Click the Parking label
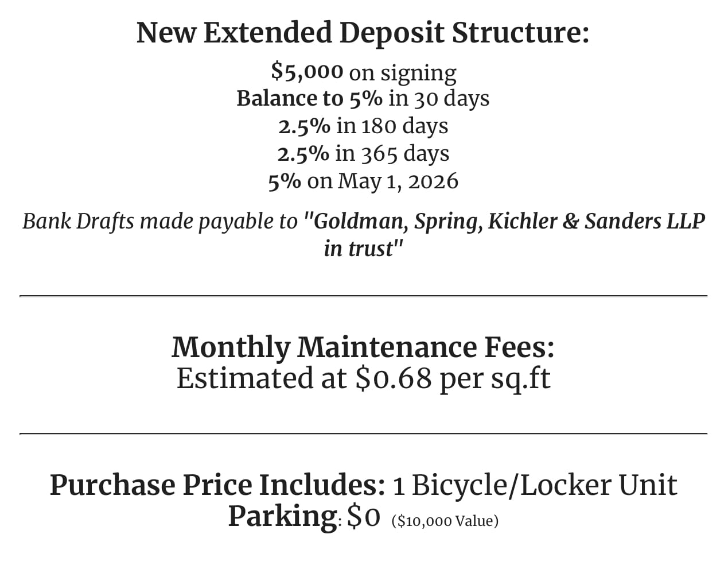Screen dimensions: 728x569 pyautogui.click(x=282, y=516)
